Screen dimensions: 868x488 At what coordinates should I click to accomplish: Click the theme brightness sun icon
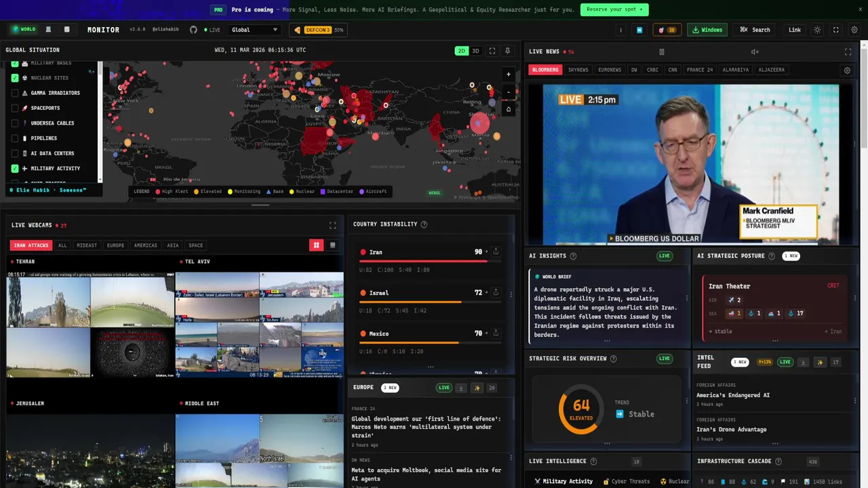tap(817, 30)
